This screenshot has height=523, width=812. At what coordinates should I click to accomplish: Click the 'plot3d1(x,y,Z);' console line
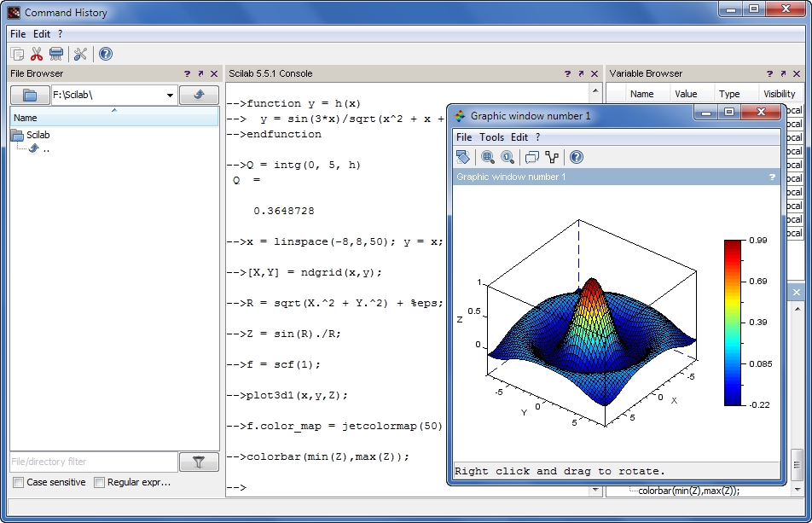[x=287, y=395]
